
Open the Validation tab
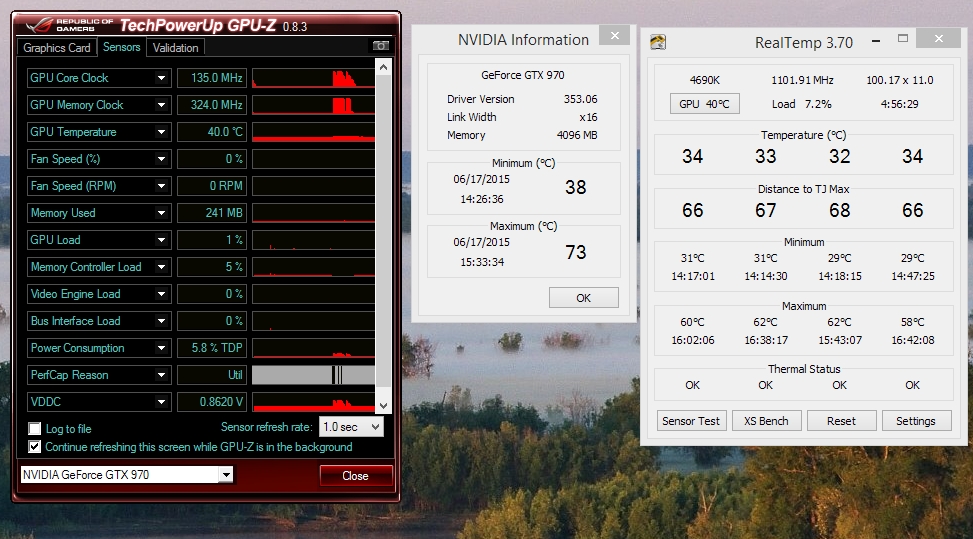[176, 47]
